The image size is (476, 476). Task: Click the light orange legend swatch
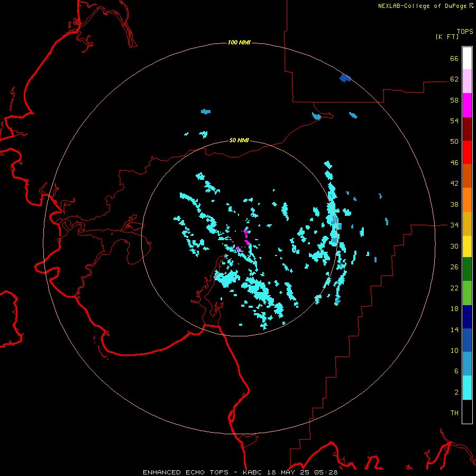point(467,199)
